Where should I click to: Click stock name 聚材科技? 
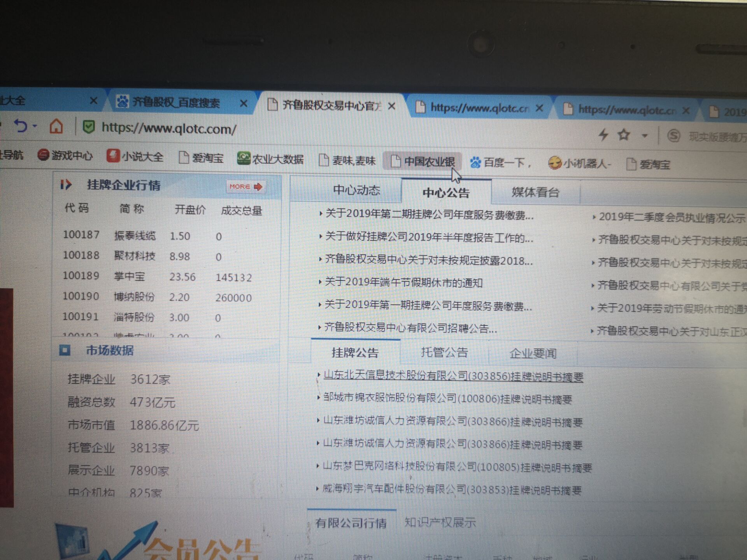135,256
